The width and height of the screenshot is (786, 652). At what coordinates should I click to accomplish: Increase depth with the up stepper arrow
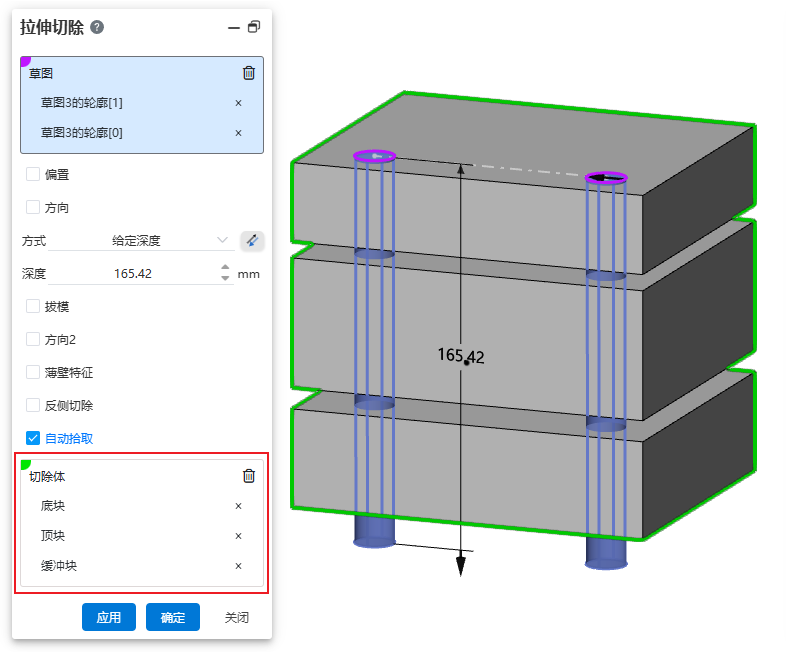coord(225,268)
